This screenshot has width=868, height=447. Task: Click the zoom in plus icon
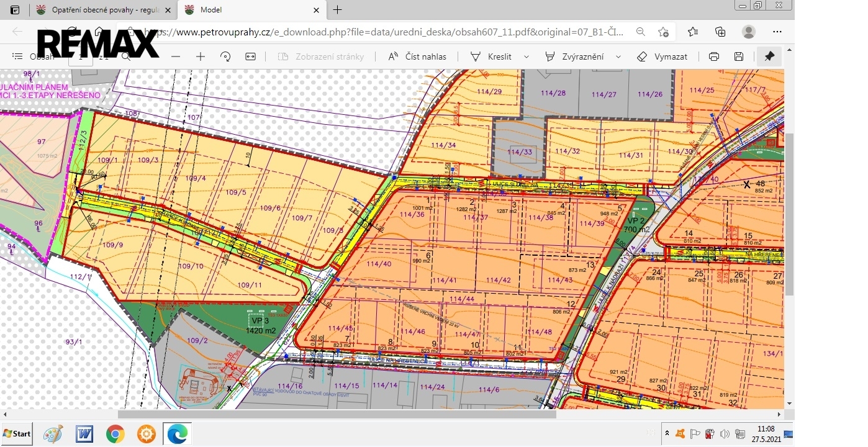click(200, 56)
